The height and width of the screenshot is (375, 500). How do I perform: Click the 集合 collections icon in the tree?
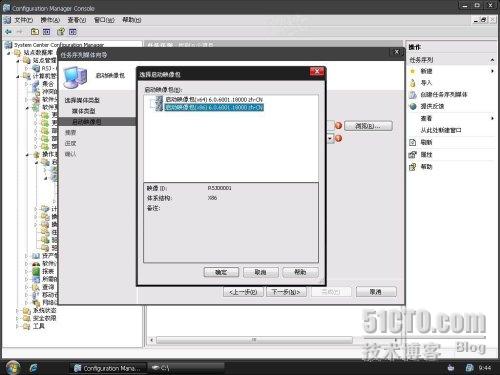click(36, 84)
